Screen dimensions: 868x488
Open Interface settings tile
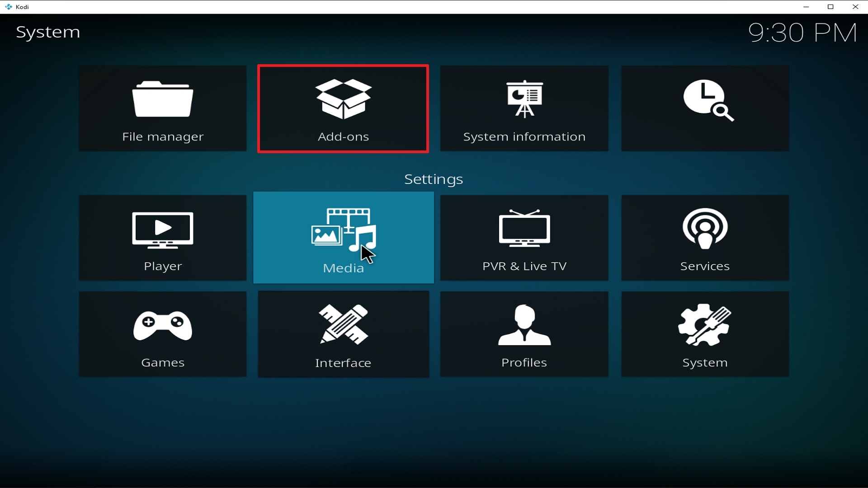pyautogui.click(x=344, y=334)
